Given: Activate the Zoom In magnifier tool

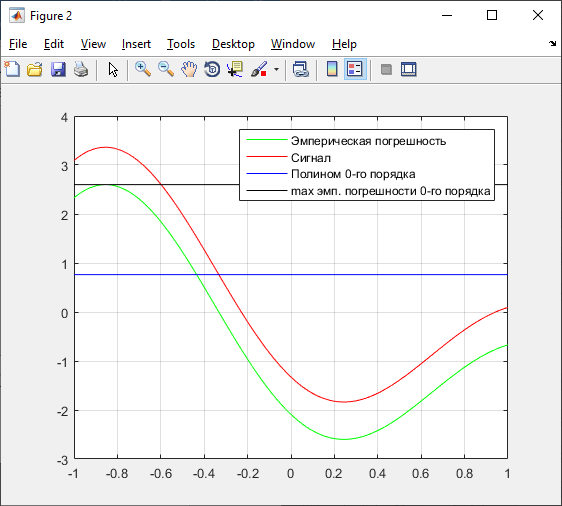Looking at the screenshot, I should pyautogui.click(x=143, y=69).
